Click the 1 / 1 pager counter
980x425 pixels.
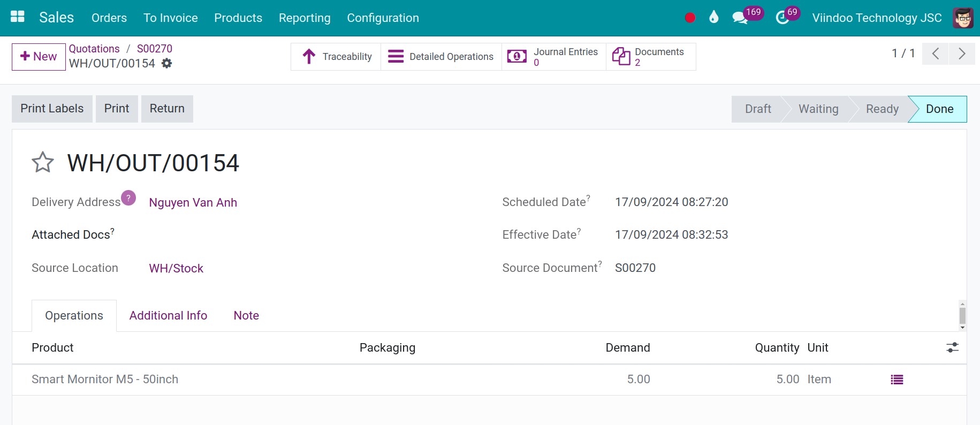pyautogui.click(x=903, y=54)
